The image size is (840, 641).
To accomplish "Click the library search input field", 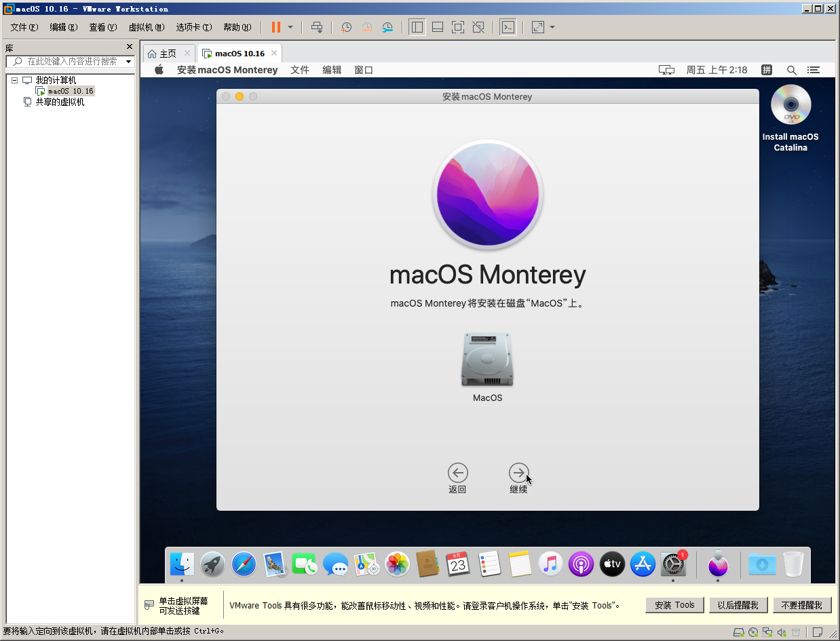I will click(x=71, y=61).
